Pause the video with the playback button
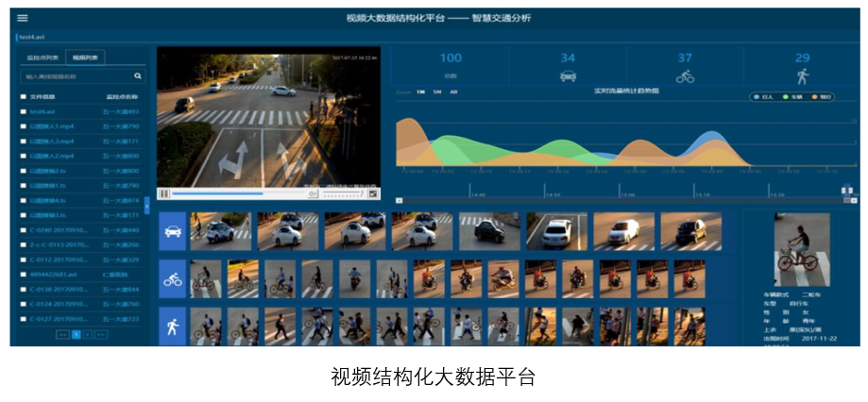868x402 pixels. click(164, 193)
